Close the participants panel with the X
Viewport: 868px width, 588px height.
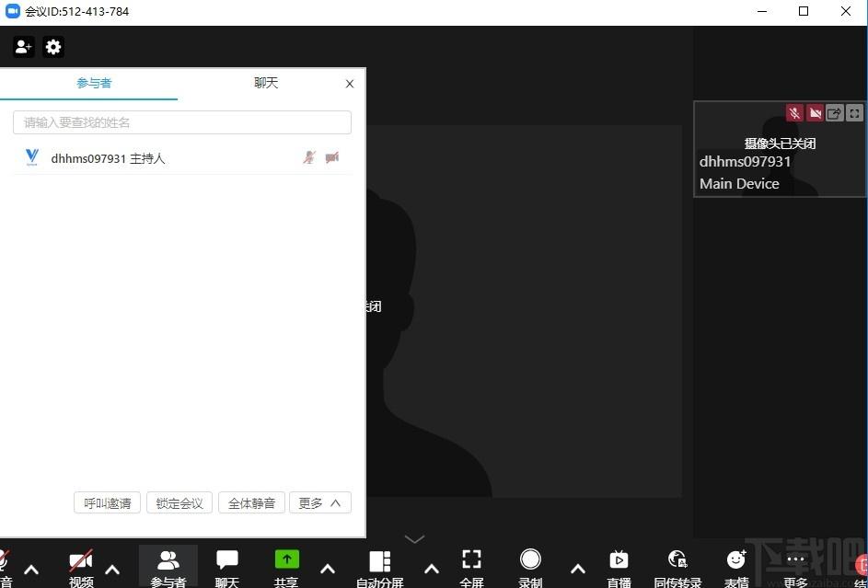(x=349, y=84)
